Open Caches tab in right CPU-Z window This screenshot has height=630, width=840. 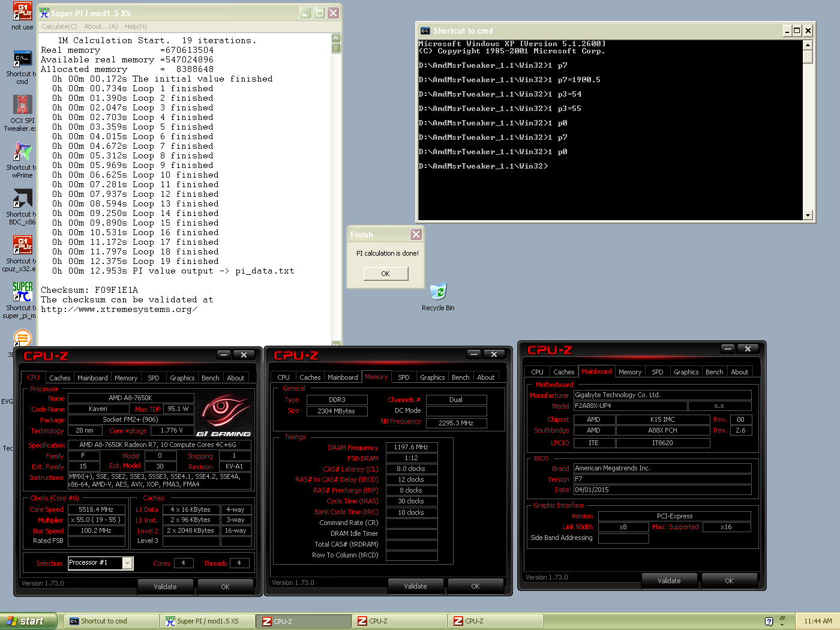564,372
